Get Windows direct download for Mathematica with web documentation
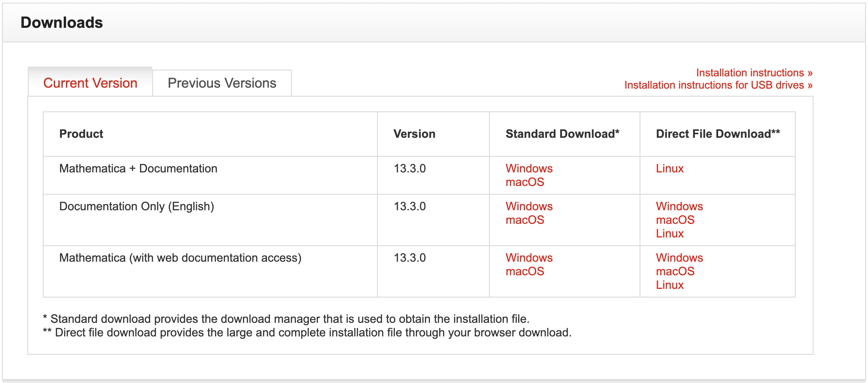 click(x=679, y=258)
